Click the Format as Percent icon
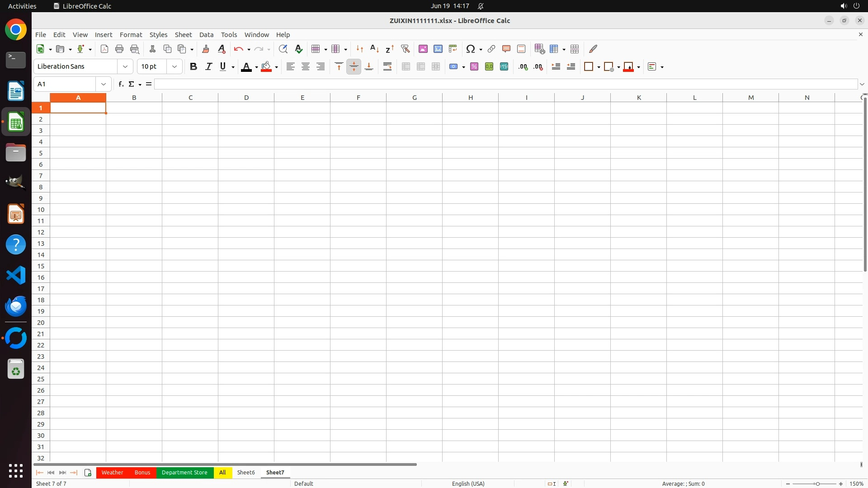Viewport: 868px width, 488px height. [x=474, y=66]
